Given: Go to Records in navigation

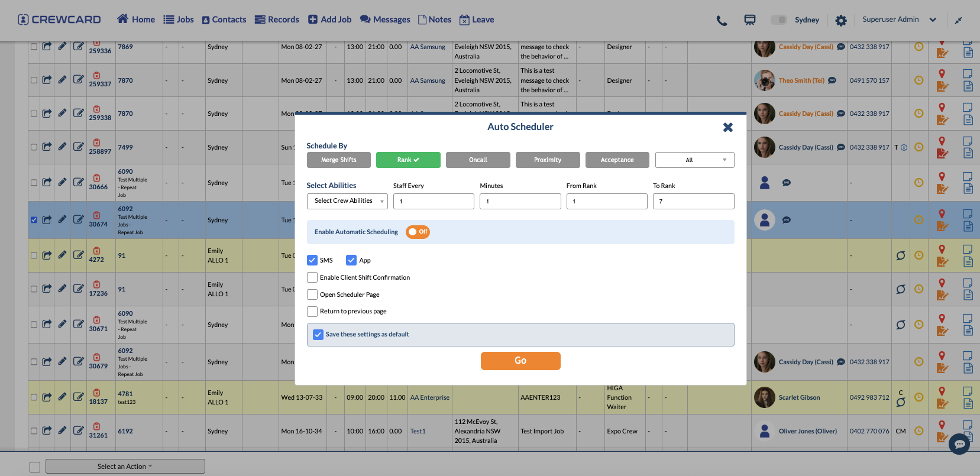Looking at the screenshot, I should click(277, 20).
